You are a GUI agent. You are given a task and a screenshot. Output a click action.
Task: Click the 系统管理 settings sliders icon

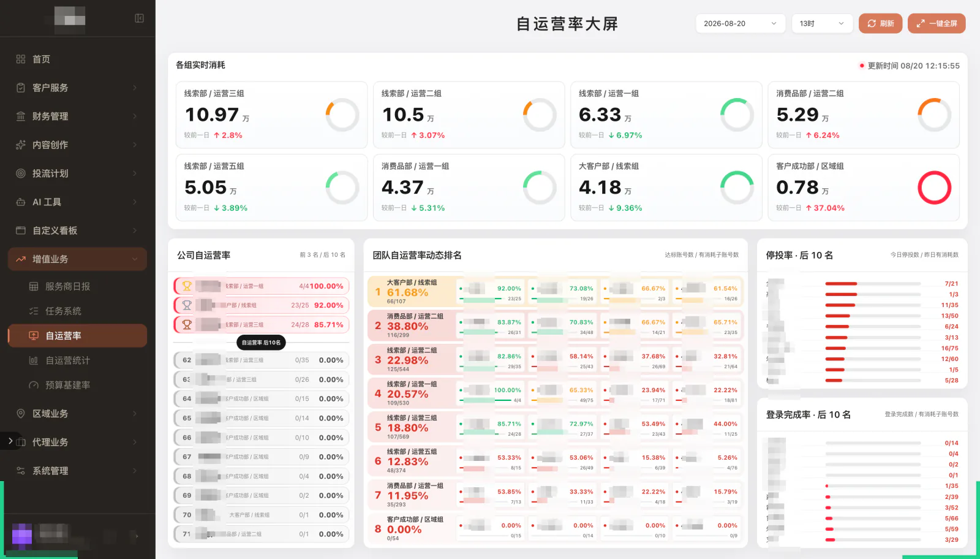(21, 471)
